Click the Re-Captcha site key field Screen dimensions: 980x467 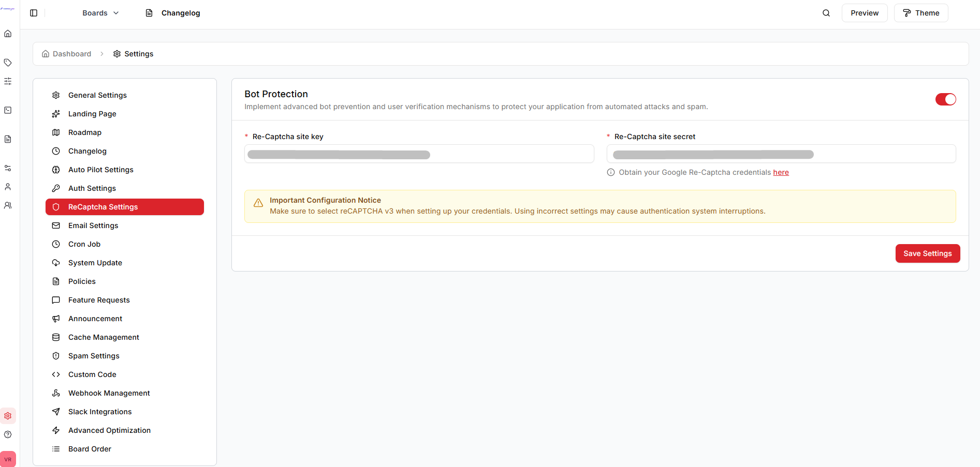(x=419, y=154)
